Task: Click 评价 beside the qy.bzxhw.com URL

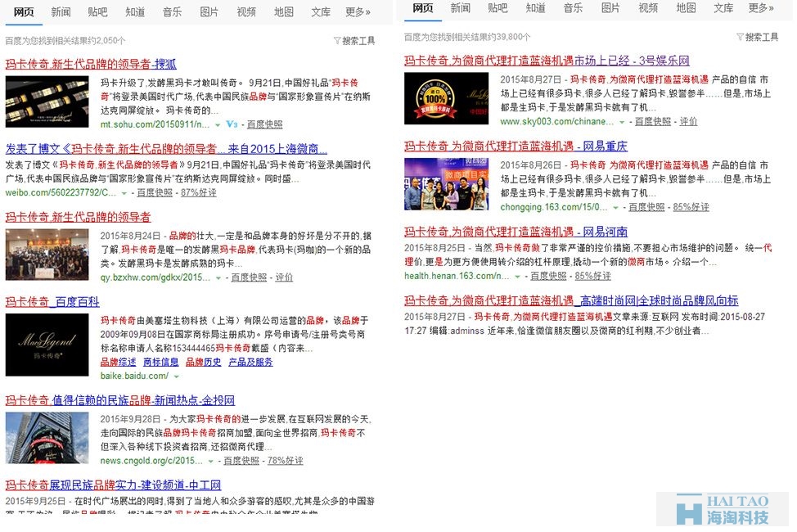Action: pyautogui.click(x=284, y=277)
